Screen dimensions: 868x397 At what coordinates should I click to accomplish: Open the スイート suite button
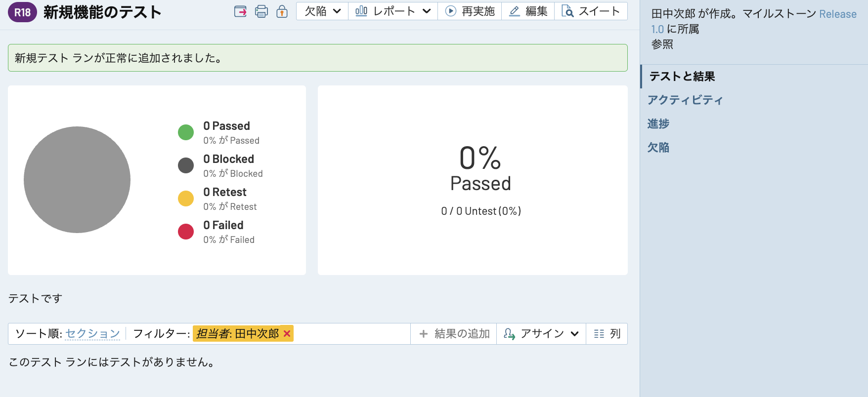[x=591, y=11]
